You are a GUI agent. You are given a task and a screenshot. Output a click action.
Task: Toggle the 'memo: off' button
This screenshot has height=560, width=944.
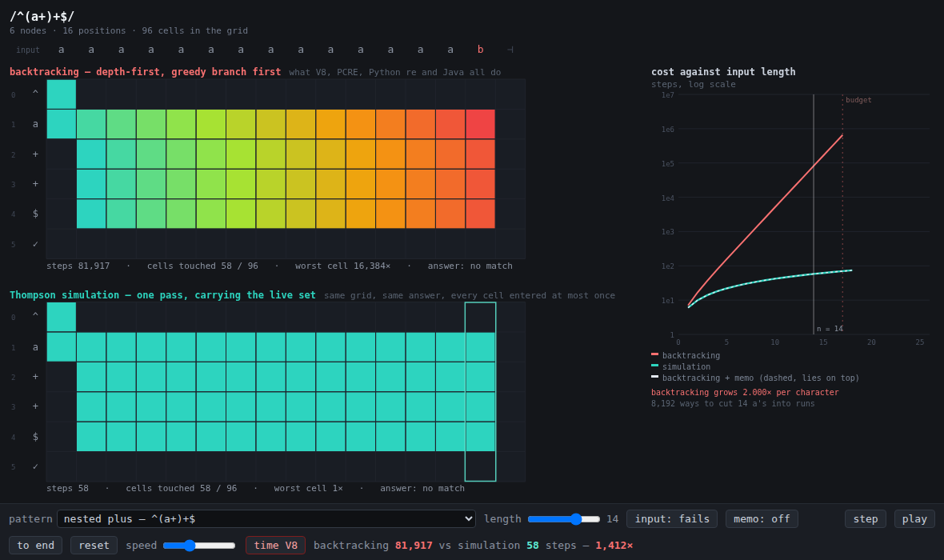pos(762,518)
